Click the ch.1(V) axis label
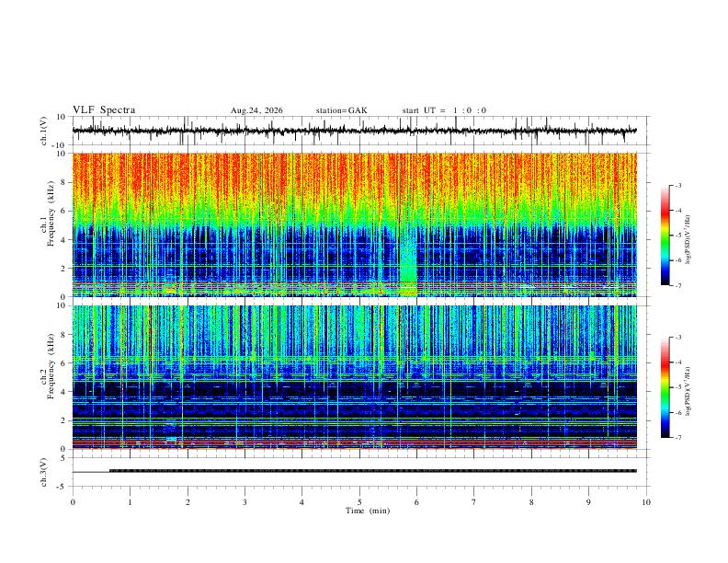Image resolution: width=728 pixels, height=563 pixels. 44,131
